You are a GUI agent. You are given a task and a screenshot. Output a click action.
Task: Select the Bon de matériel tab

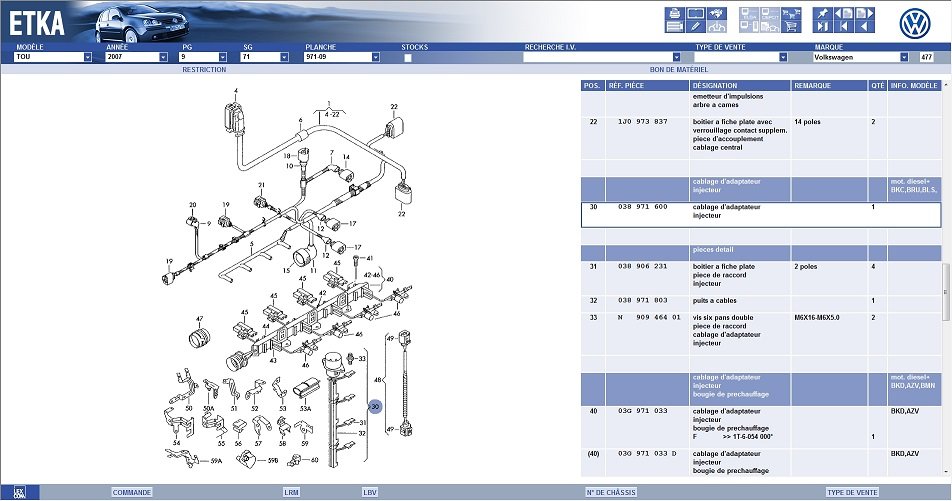click(x=679, y=70)
